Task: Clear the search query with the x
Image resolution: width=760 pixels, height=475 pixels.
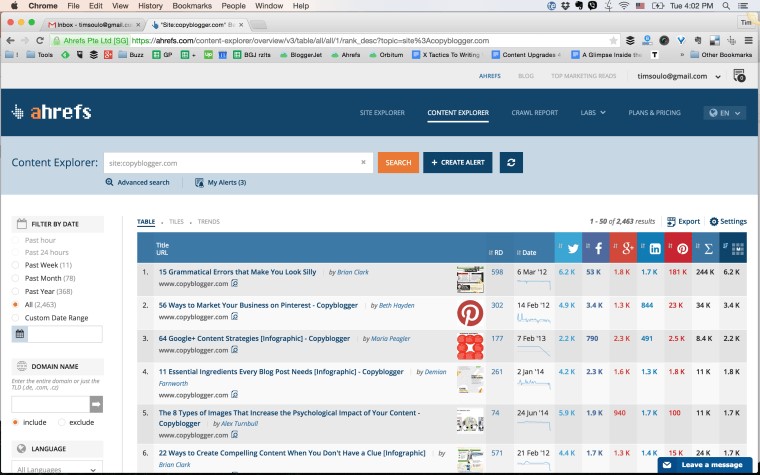Action: pyautogui.click(x=364, y=162)
